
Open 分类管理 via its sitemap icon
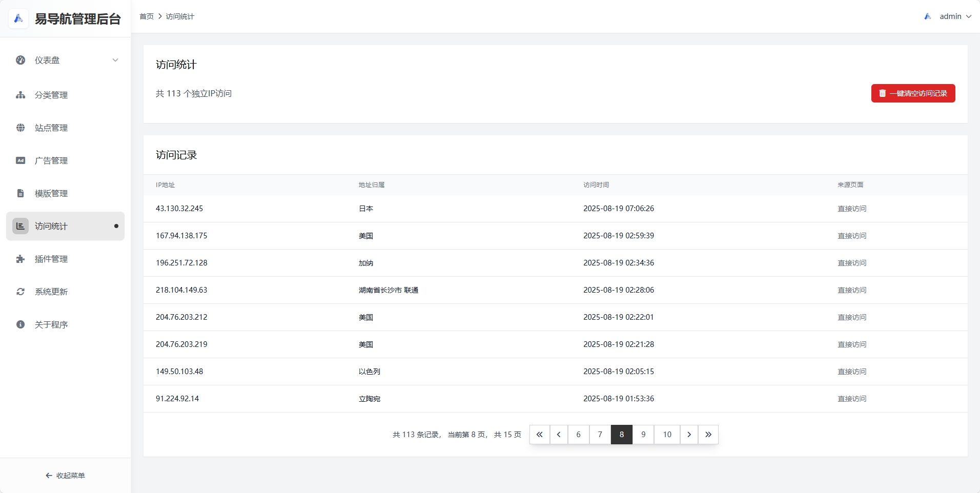click(20, 95)
